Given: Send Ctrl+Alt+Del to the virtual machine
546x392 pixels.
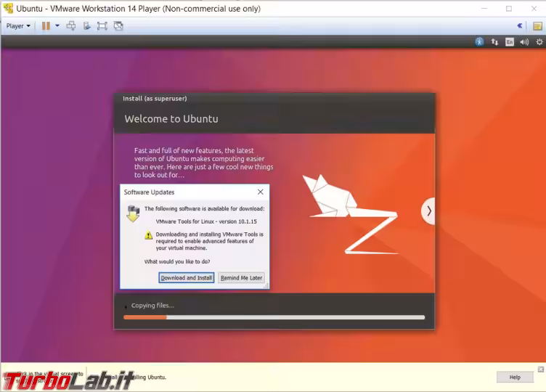Looking at the screenshot, I should (x=71, y=25).
